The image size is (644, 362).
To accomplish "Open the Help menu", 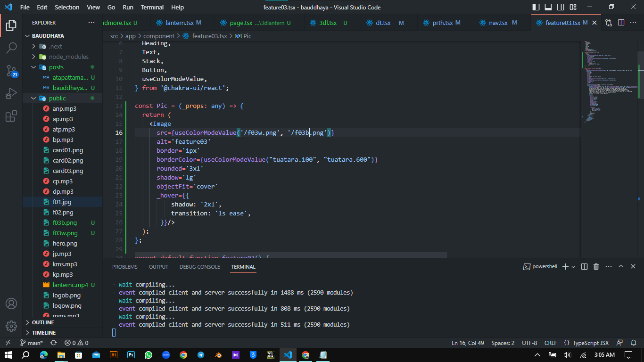I will point(178,7).
